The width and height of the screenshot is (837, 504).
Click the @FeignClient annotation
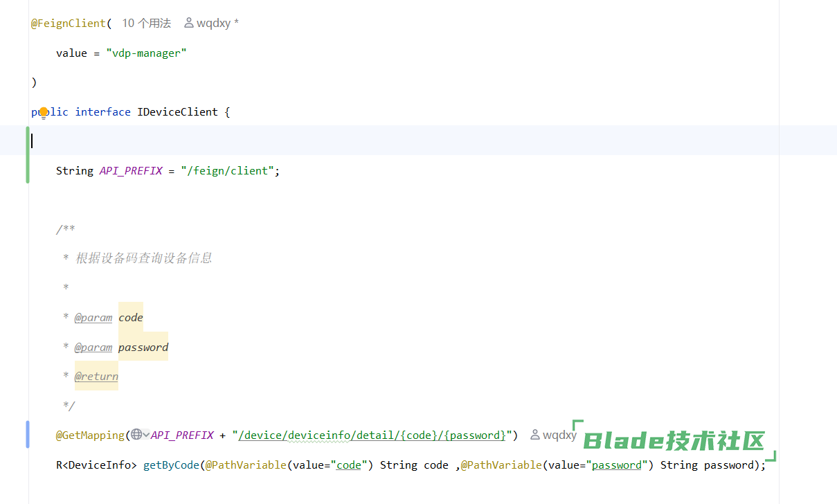(x=69, y=23)
